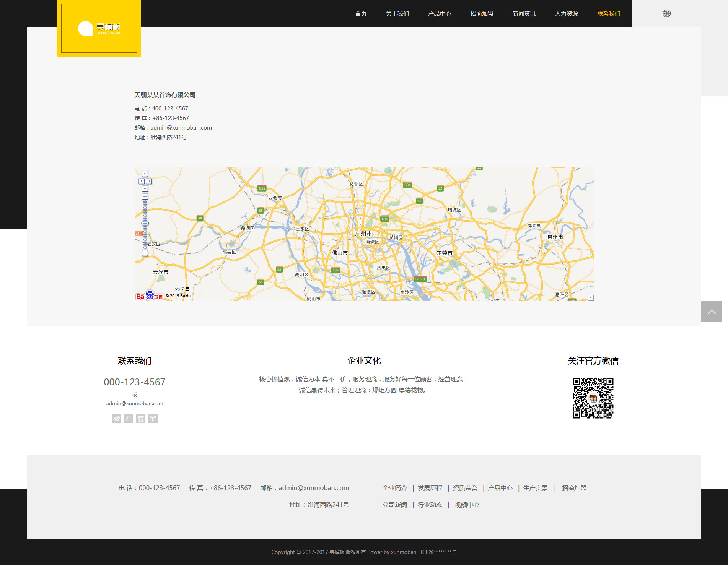Pan the map left with arrow button
Viewport: 728px width, 565px height.
(x=141, y=181)
